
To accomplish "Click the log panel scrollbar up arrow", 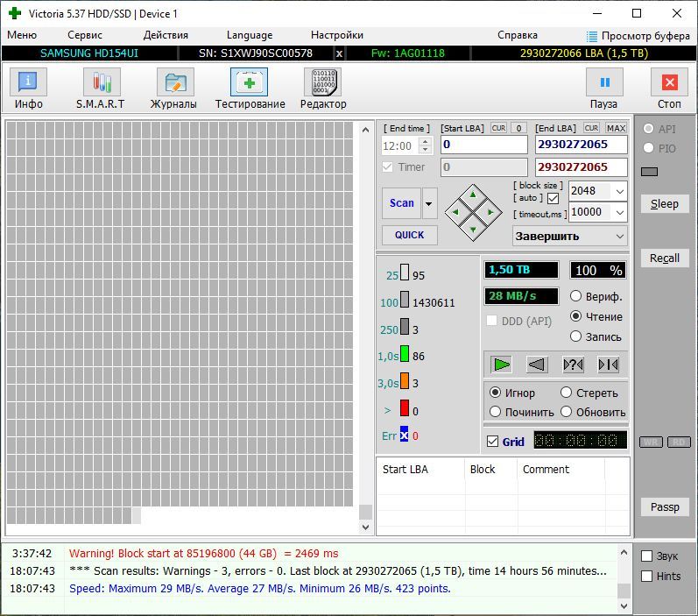I will [624, 553].
